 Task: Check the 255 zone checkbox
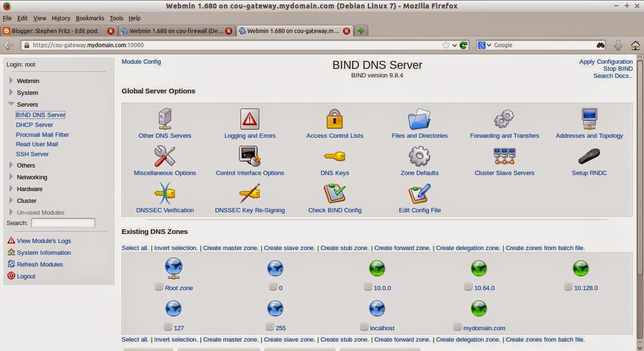coord(270,326)
